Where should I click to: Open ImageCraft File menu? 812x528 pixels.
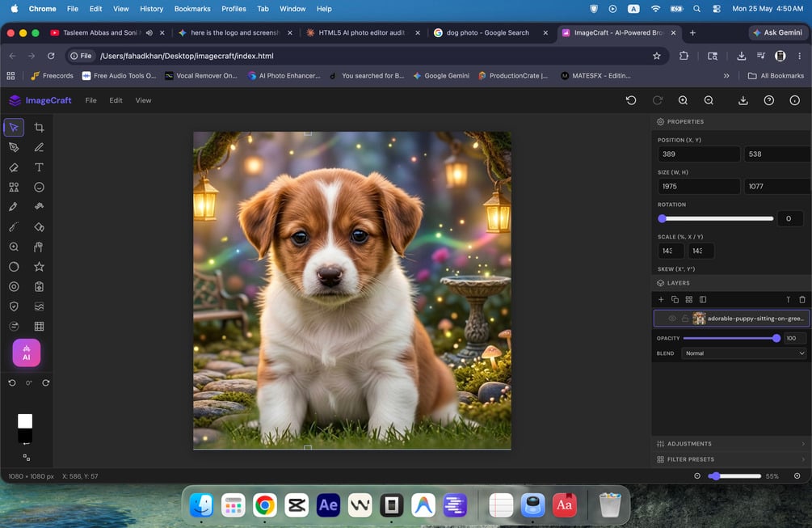click(90, 100)
